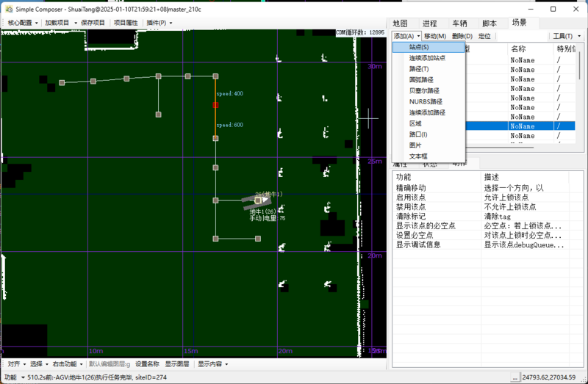Click the speed:400 path label
Screen dimensions: 588x384
[229, 94]
